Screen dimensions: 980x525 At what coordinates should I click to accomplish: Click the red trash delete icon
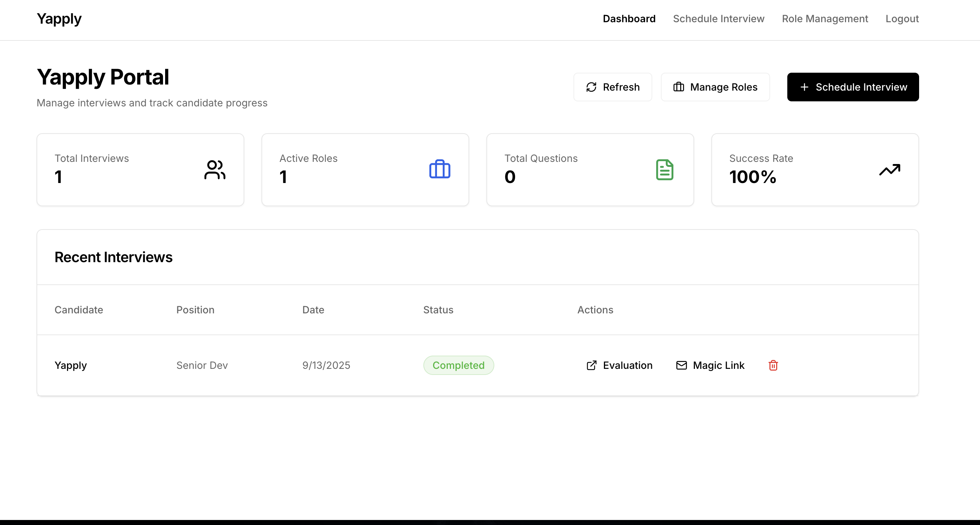(x=773, y=365)
